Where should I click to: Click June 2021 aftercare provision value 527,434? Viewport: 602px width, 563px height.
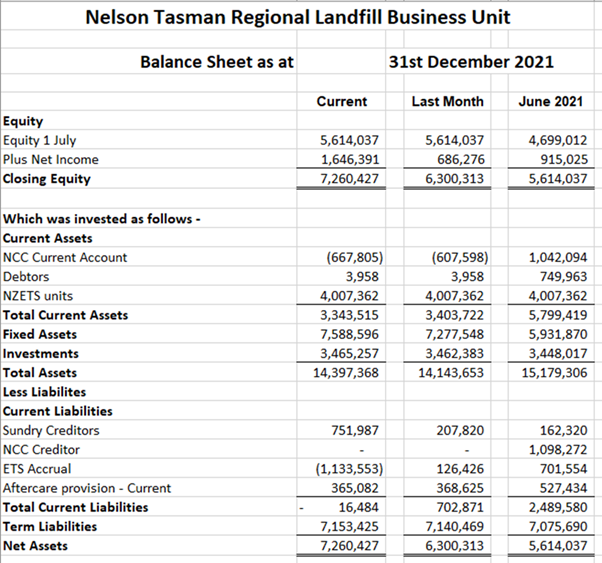point(564,488)
